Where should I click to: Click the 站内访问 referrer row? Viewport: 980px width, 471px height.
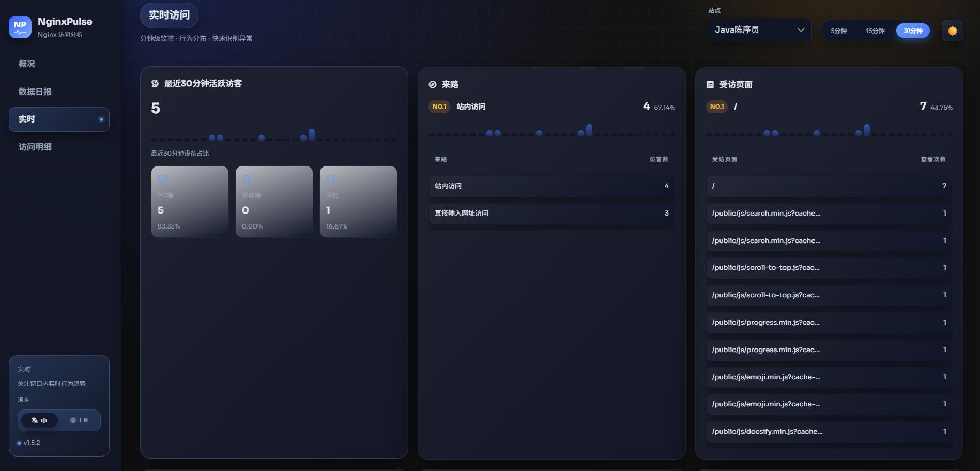point(552,186)
